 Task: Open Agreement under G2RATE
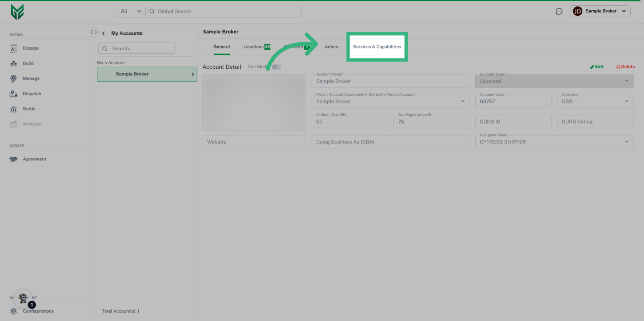13,159
